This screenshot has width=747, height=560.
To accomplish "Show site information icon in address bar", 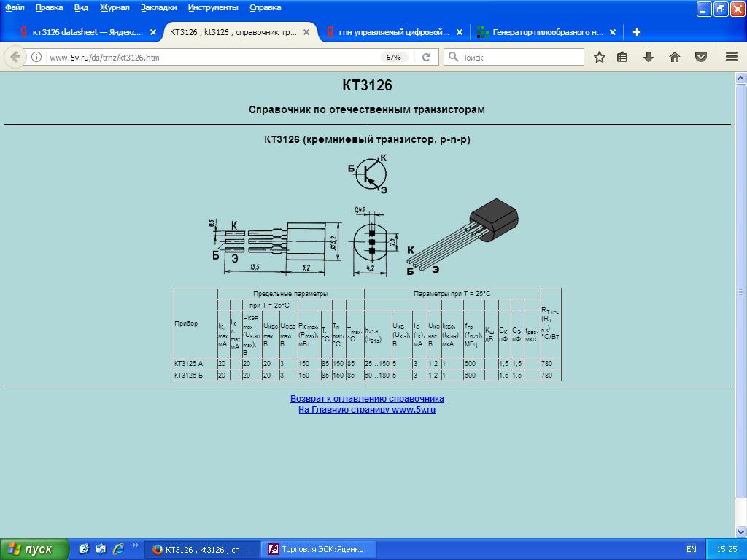I will (36, 57).
